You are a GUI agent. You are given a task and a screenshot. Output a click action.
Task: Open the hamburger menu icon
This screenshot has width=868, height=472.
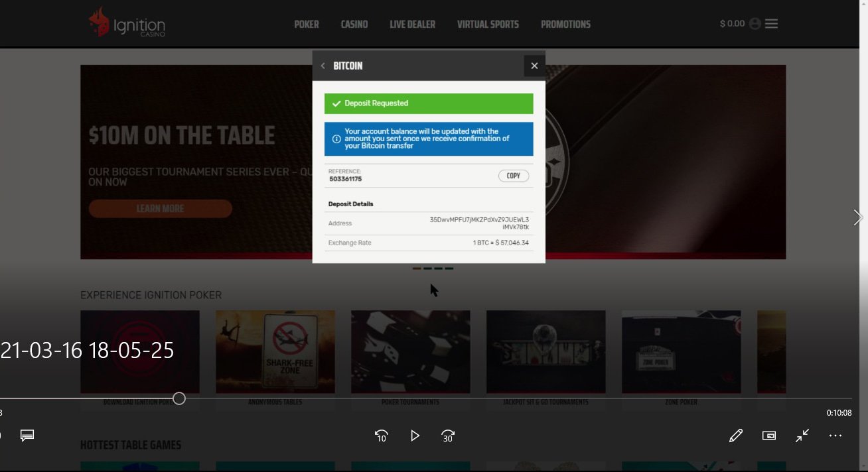771,24
